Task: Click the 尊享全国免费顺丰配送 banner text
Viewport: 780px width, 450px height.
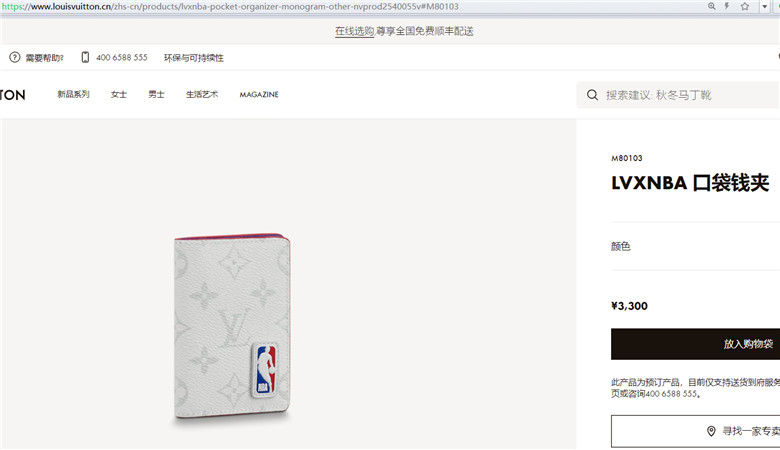Action: click(x=425, y=31)
